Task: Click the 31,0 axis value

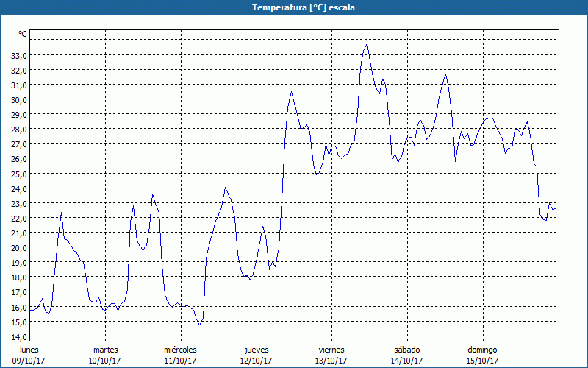Action: click(x=18, y=85)
